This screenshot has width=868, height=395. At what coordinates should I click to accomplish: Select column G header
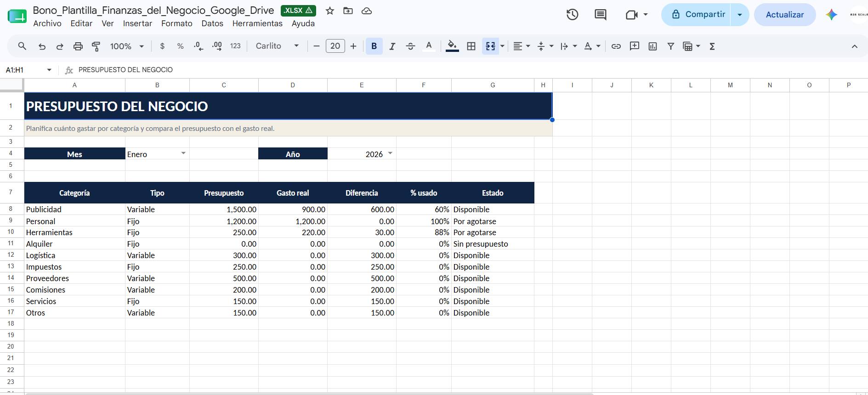click(x=493, y=85)
